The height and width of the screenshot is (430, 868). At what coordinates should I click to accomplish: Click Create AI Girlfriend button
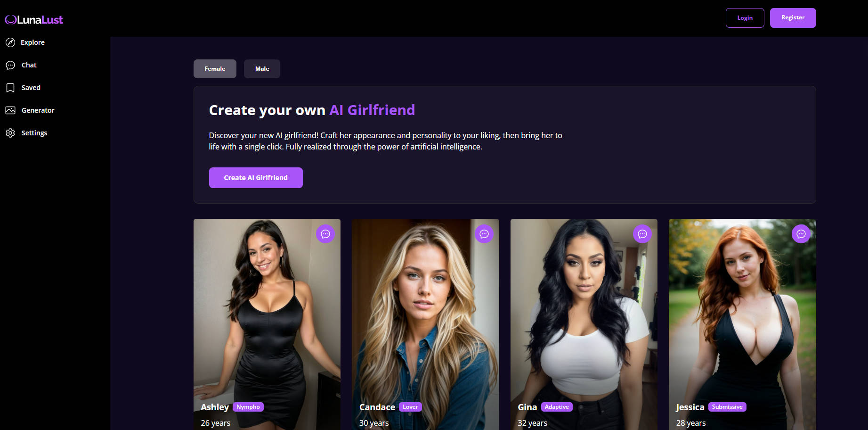pos(256,178)
